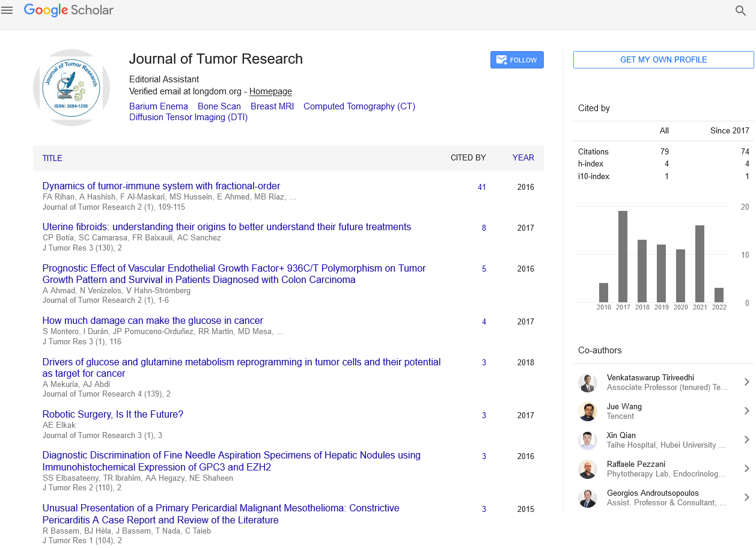Sort publications by the Year column
The width and height of the screenshot is (756, 548).
(523, 158)
